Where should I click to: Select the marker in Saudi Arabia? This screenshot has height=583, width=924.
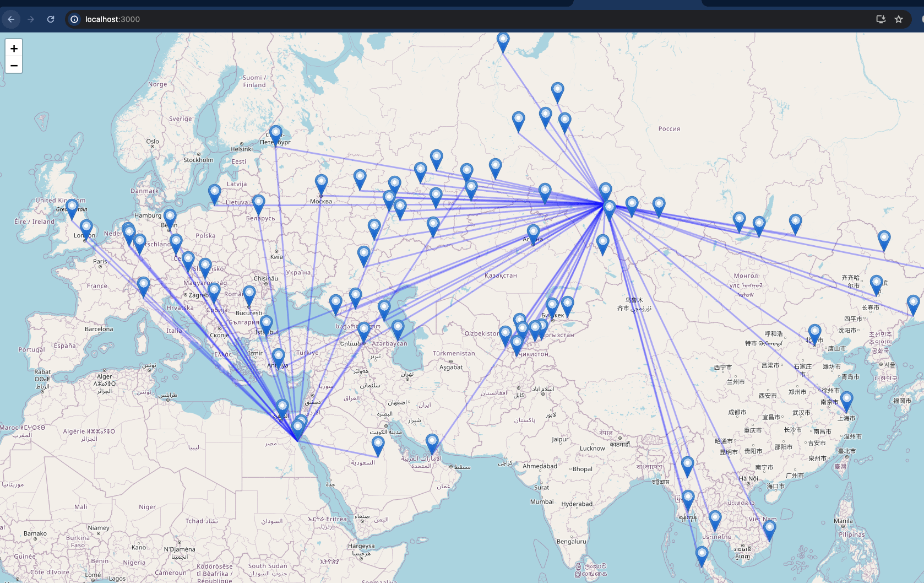tap(378, 446)
